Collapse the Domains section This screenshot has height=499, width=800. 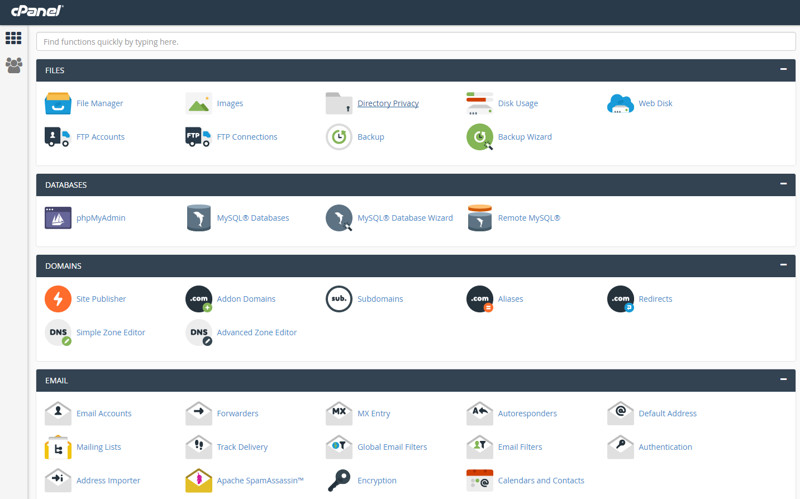coord(783,265)
